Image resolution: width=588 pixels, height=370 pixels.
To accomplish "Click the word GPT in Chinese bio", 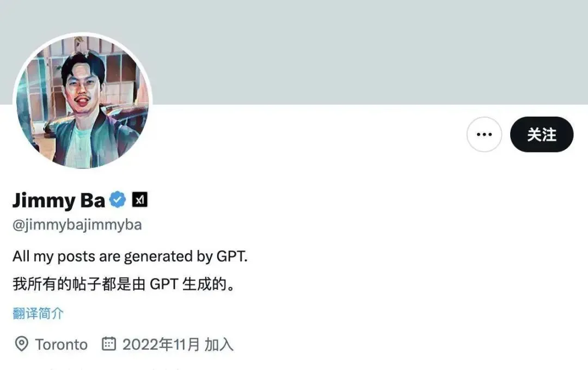I will coord(164,284).
